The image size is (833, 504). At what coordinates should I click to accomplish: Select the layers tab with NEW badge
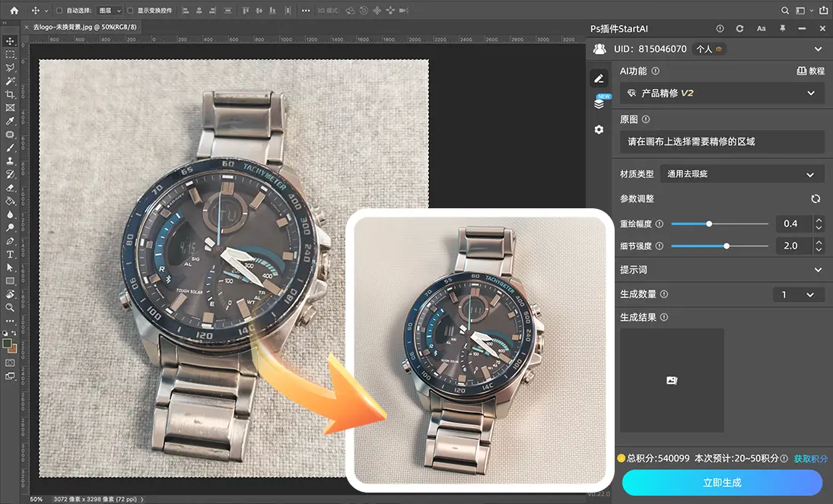(600, 104)
